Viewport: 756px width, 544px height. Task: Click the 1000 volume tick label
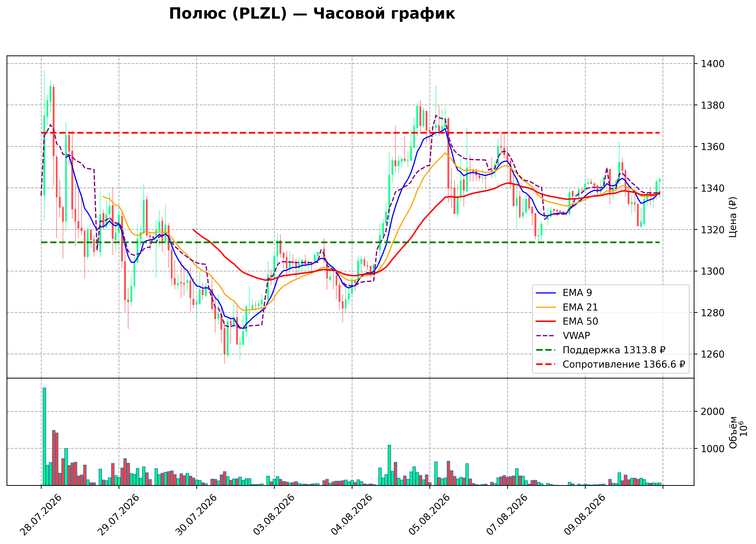point(712,449)
